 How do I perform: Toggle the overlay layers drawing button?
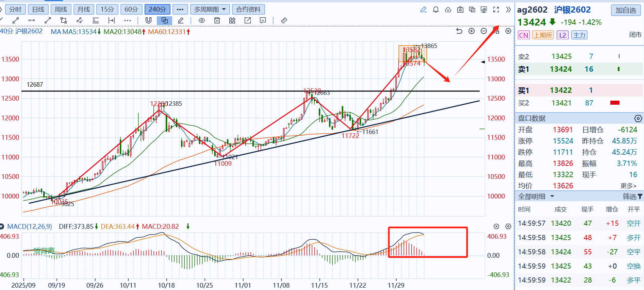[164, 20]
